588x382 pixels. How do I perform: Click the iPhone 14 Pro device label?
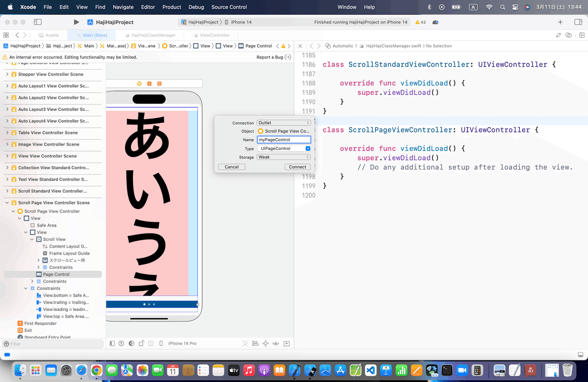182,343
